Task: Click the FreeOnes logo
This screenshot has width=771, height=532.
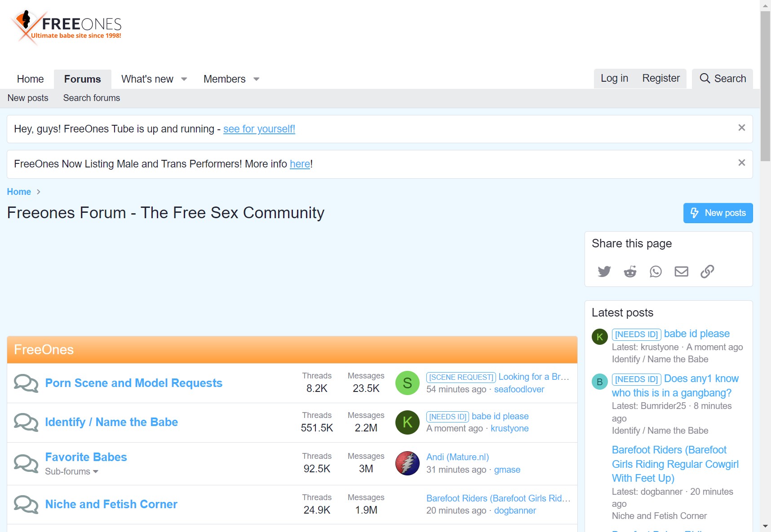Action: pos(66,27)
